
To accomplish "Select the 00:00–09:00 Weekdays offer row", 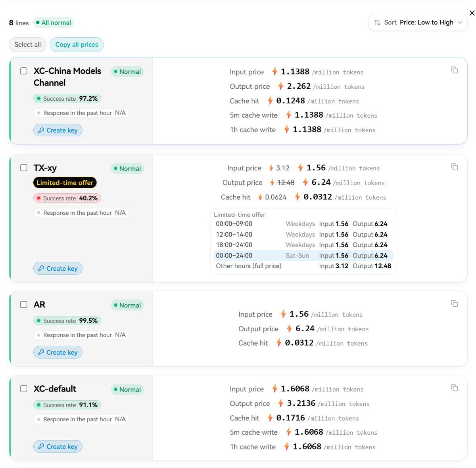I will tap(303, 224).
